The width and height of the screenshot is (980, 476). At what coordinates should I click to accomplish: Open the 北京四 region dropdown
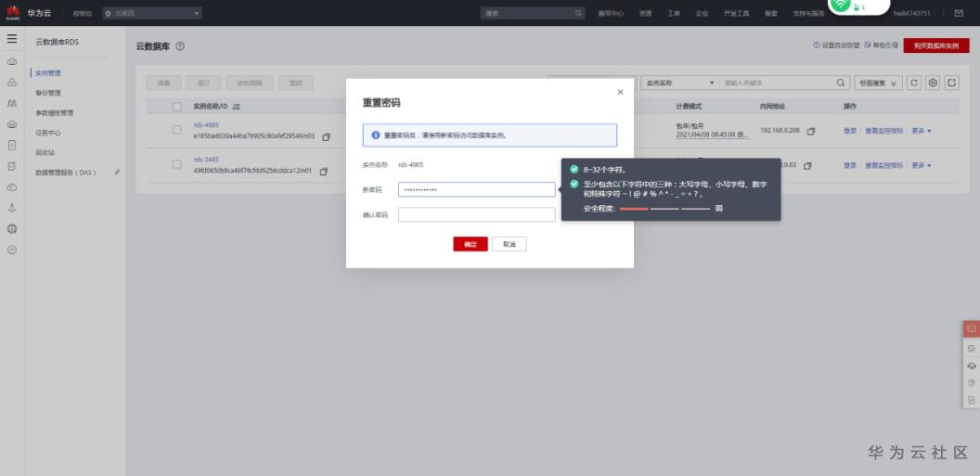[x=152, y=12]
